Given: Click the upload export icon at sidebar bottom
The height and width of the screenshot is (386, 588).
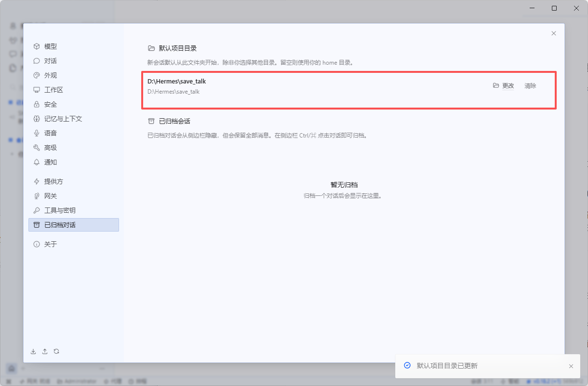Looking at the screenshot, I should (45, 351).
